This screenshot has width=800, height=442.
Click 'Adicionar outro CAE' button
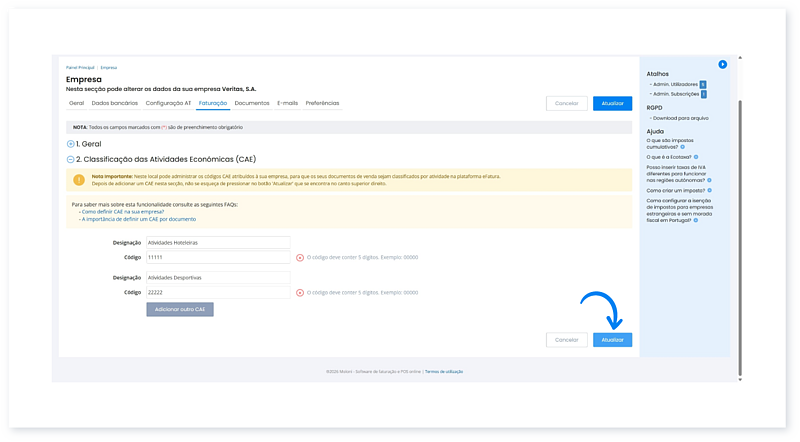180,310
